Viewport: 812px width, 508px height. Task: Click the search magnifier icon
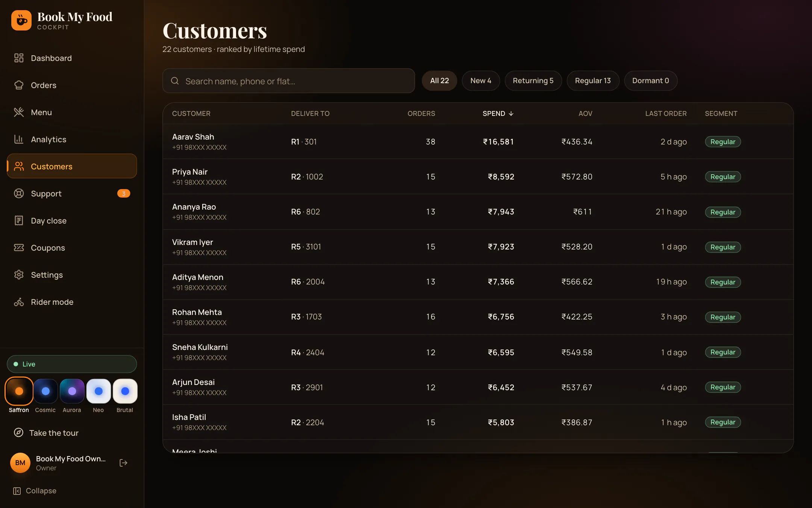[175, 81]
